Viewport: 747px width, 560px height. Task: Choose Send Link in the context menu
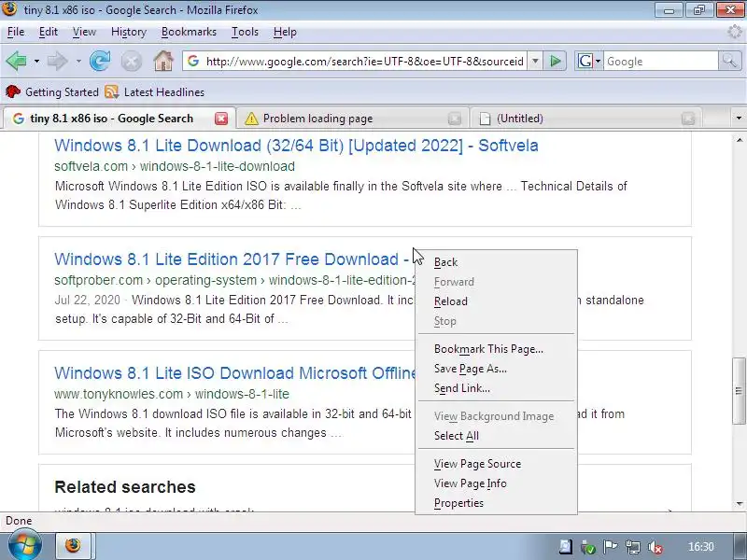[x=496, y=388]
